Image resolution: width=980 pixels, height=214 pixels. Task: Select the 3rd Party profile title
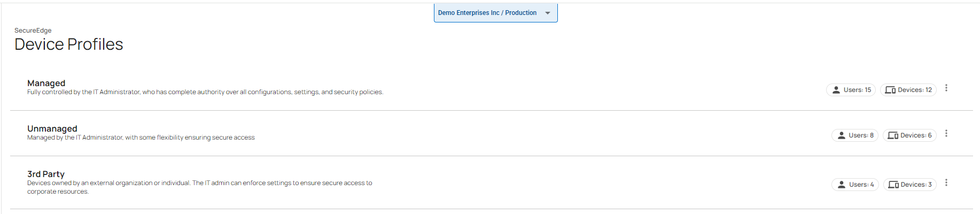(46, 174)
